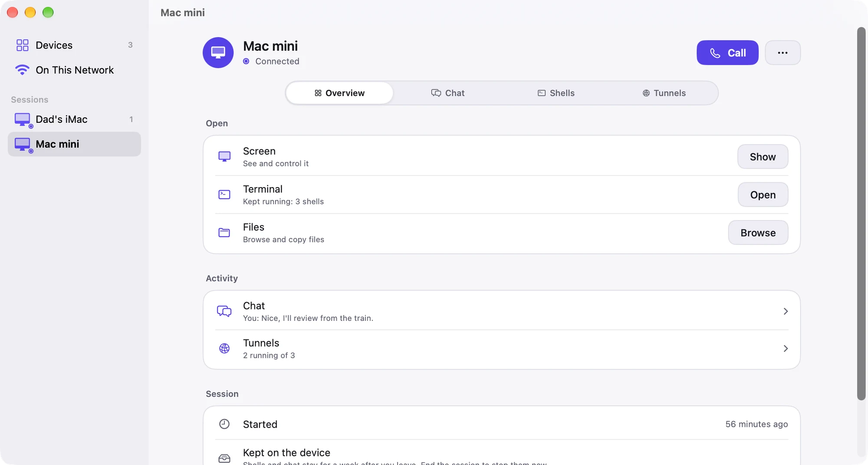
Task: Click the Terminal prompt icon
Action: (224, 195)
